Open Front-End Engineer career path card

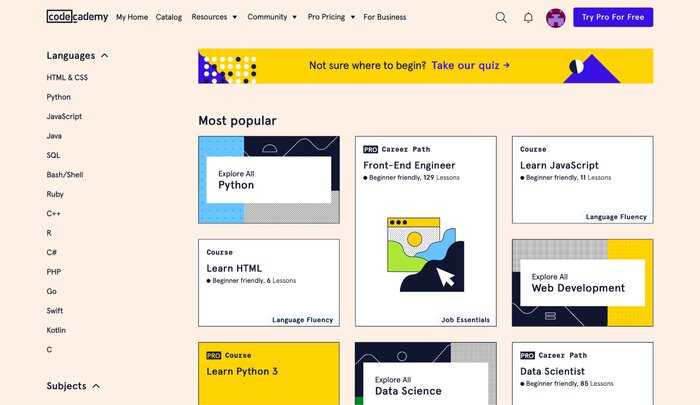[x=425, y=231]
